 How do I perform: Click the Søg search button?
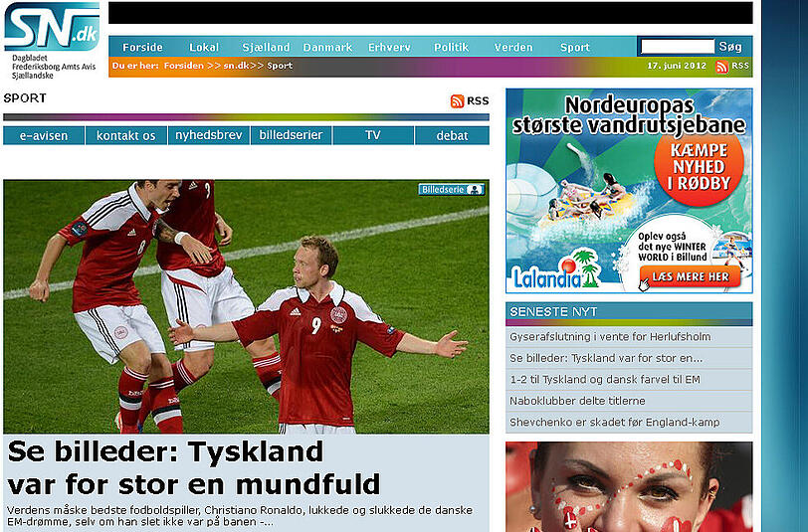[730, 47]
